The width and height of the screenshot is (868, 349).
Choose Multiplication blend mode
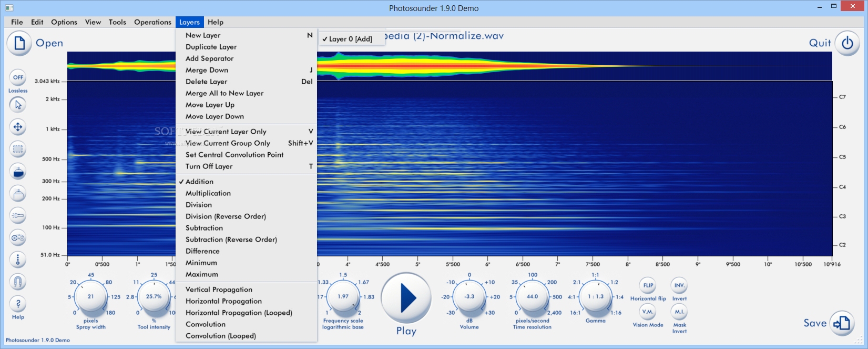click(x=246, y=193)
